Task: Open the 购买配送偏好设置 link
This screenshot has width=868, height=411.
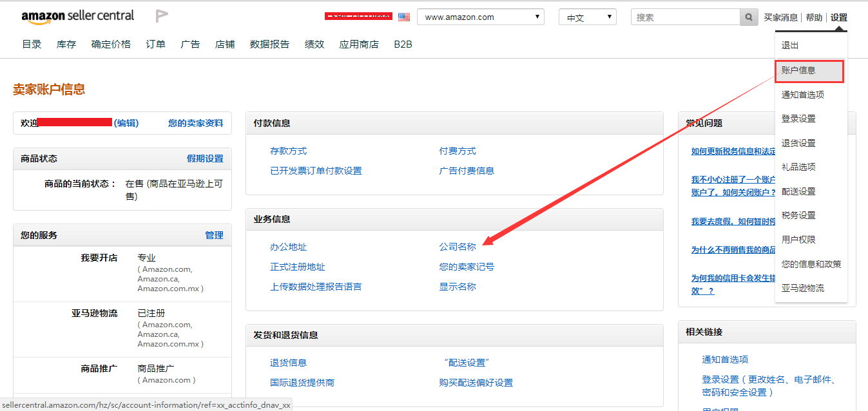Action: pos(476,383)
